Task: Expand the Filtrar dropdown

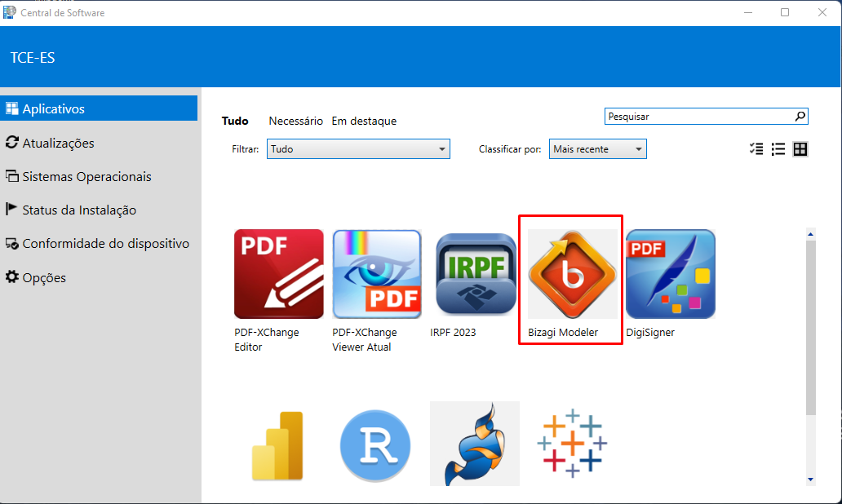Action: click(x=358, y=148)
